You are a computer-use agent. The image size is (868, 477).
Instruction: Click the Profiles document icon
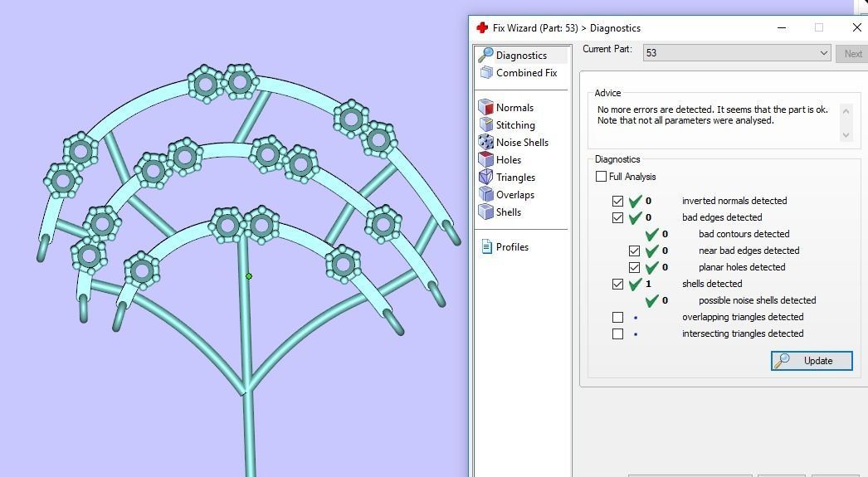486,247
